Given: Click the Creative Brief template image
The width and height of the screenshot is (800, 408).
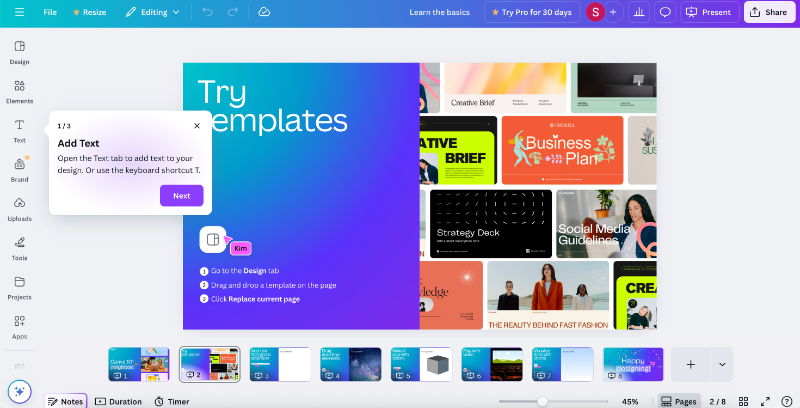Looking at the screenshot, I should 505,88.
